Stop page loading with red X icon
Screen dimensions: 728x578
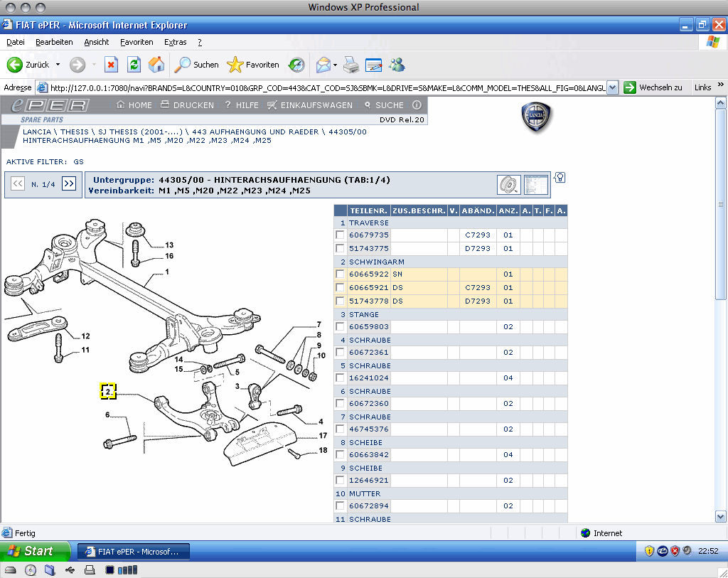tap(111, 65)
